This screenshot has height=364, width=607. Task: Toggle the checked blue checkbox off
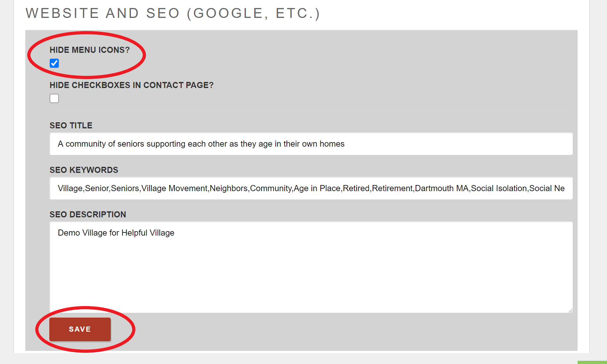click(x=54, y=63)
